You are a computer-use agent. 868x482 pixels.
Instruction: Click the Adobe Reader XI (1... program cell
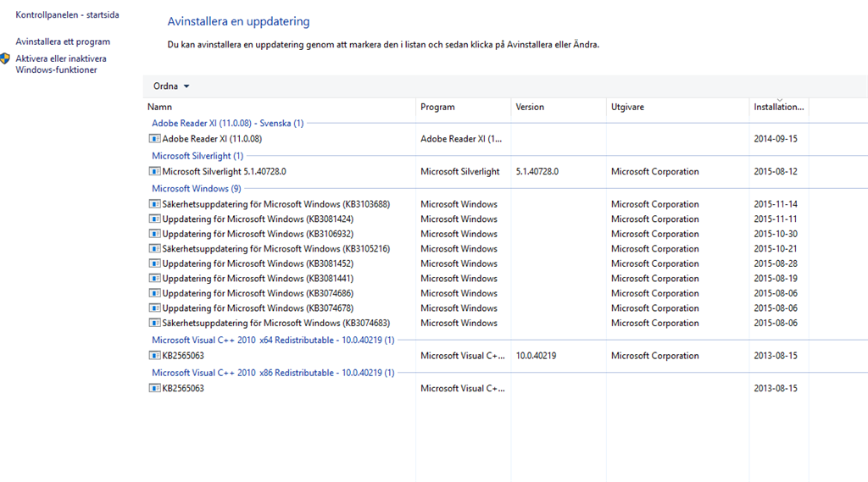(461, 139)
